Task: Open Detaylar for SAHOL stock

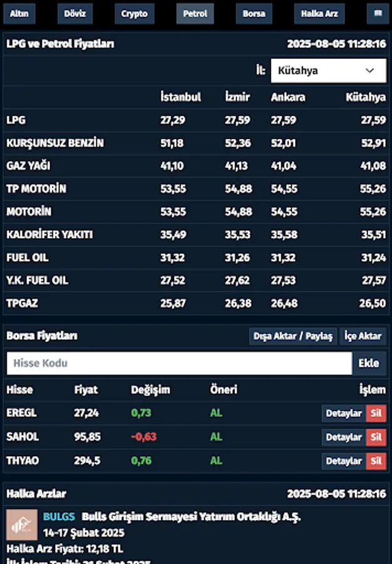Action: (343, 437)
